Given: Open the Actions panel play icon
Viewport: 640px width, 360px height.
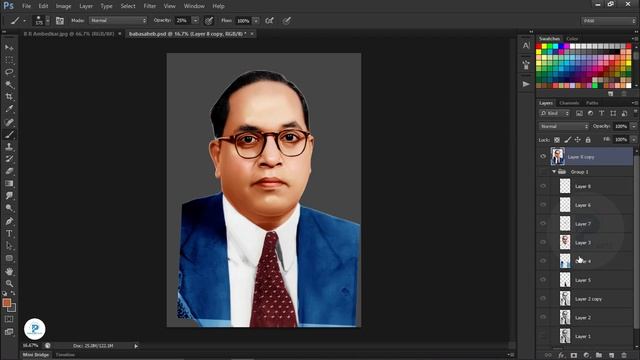Looking at the screenshot, I should pos(526,84).
